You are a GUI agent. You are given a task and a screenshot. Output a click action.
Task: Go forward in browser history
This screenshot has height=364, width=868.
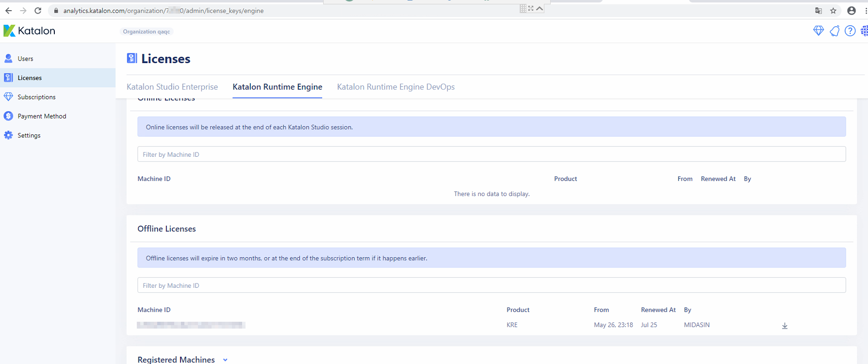tap(23, 11)
